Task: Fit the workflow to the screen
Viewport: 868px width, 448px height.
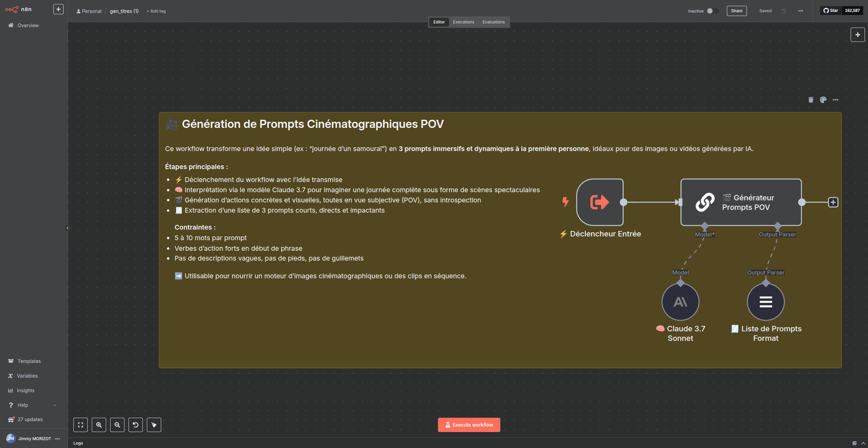Action: (x=81, y=425)
